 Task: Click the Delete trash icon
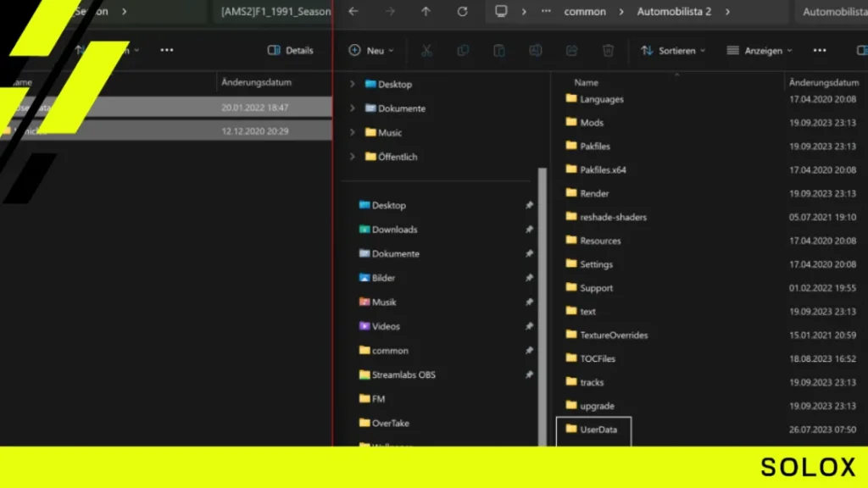pyautogui.click(x=608, y=50)
